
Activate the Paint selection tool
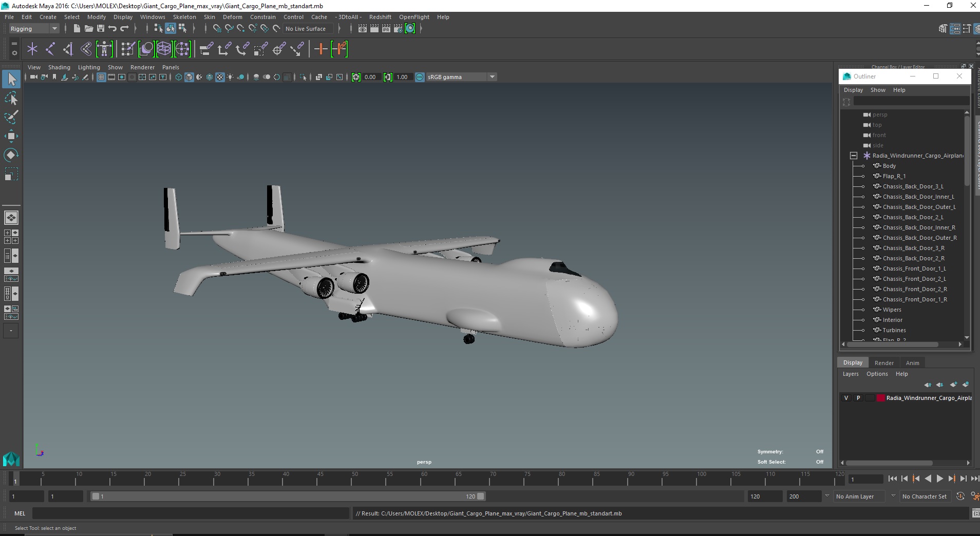(x=11, y=117)
